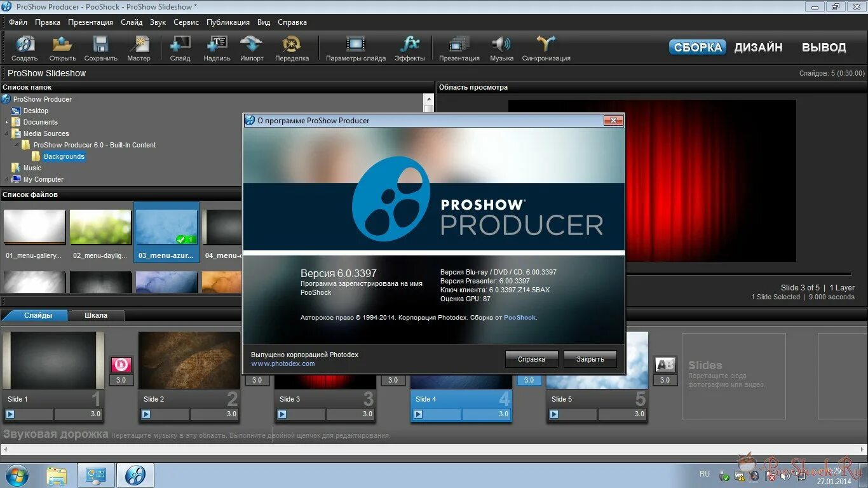Switch to the Шкала timeline tab
868x488 pixels.
(96, 315)
